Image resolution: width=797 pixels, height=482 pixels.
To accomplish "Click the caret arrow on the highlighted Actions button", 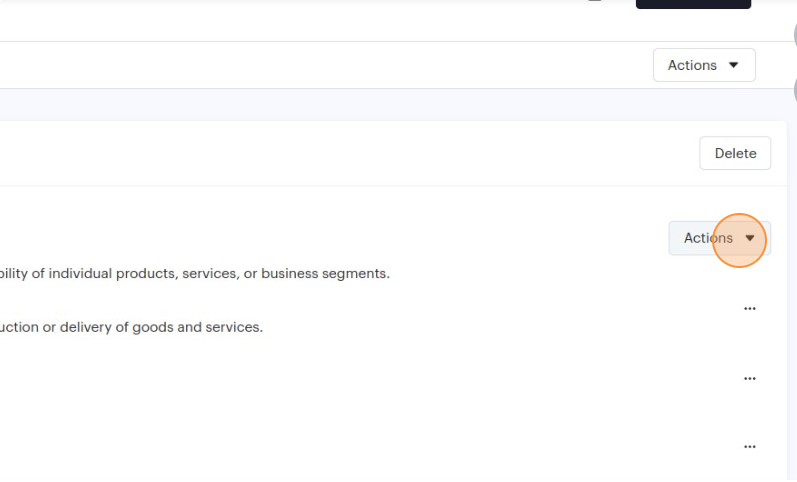I will [750, 238].
